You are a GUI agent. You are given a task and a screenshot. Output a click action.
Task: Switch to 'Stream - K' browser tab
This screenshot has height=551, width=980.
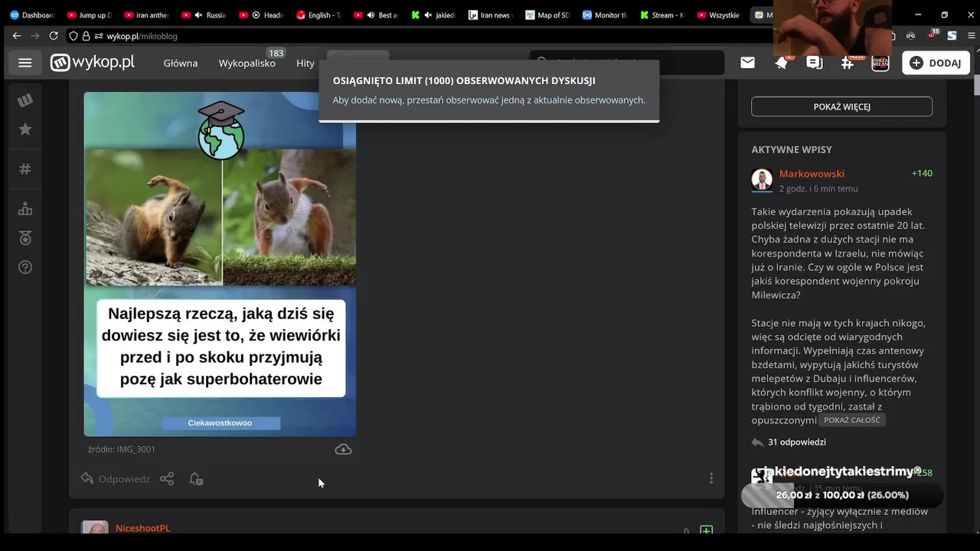point(663,15)
